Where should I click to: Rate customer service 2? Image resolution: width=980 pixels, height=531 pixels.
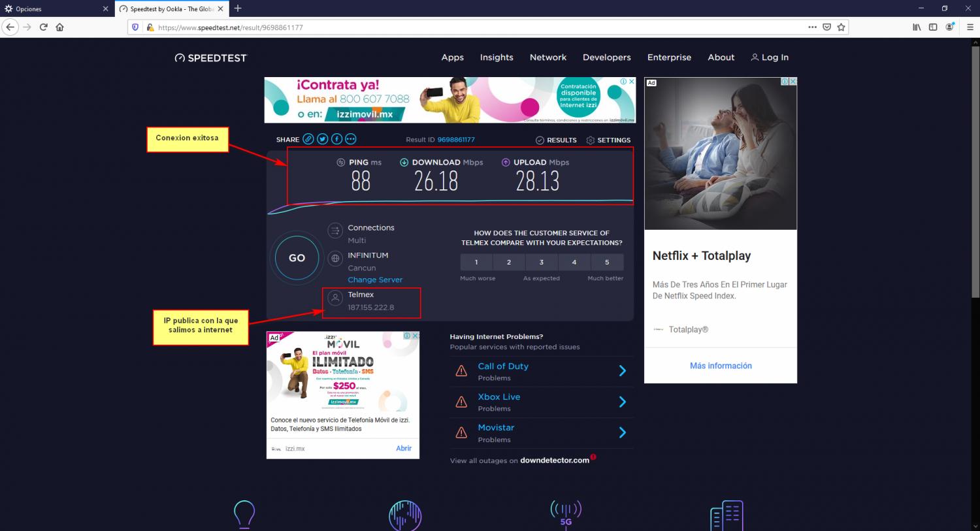(509, 262)
